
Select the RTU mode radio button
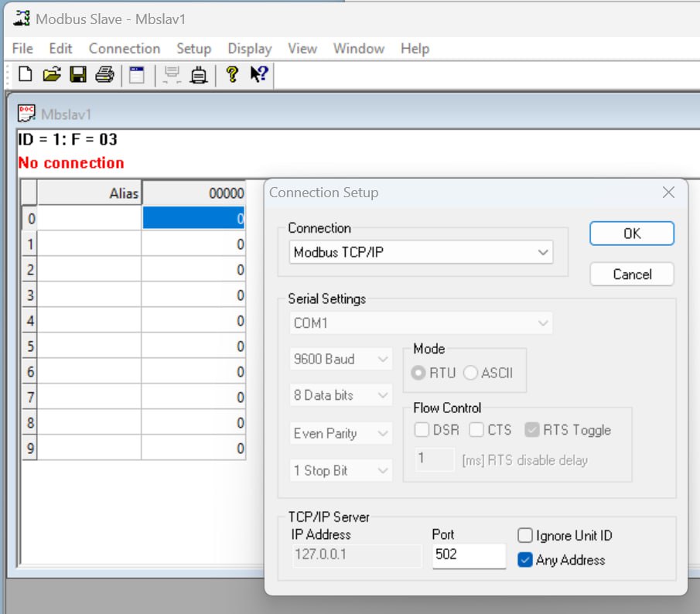(x=418, y=373)
